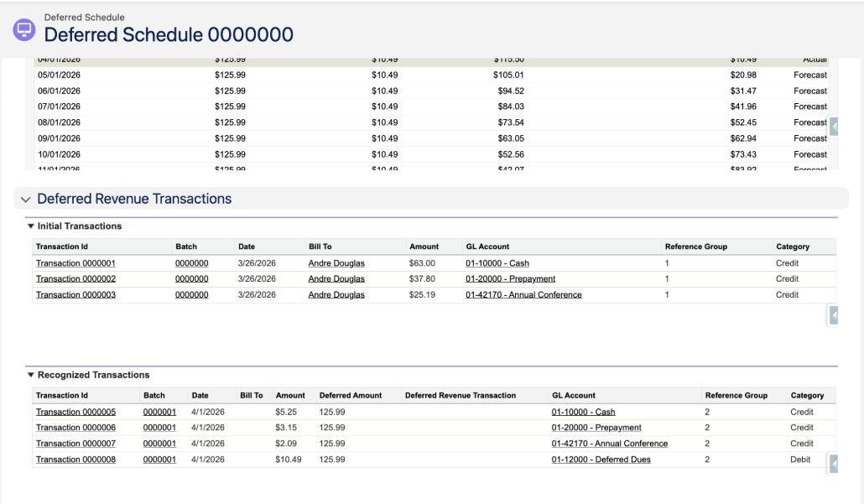Click the $25.19 amount cell

(x=422, y=294)
